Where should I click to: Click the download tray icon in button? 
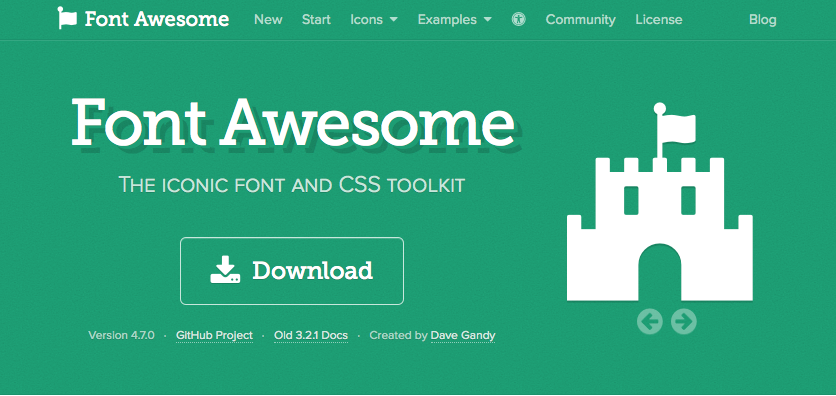(x=225, y=270)
